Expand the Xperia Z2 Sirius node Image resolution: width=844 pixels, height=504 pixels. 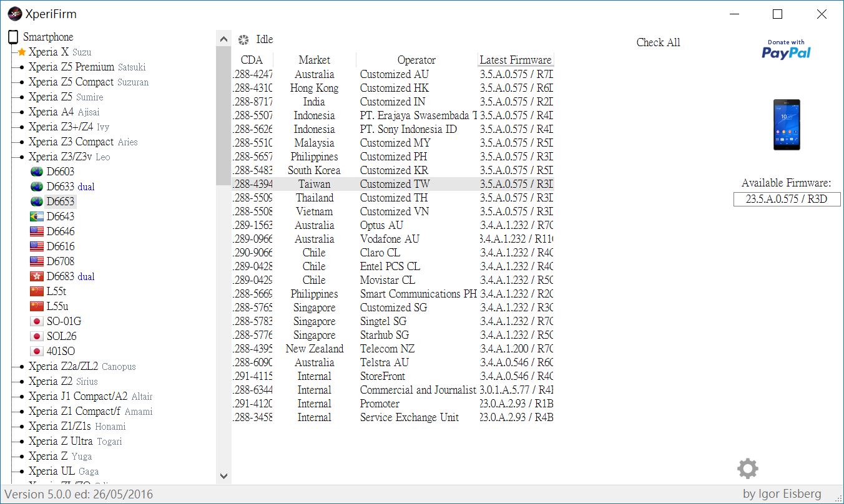click(x=22, y=382)
